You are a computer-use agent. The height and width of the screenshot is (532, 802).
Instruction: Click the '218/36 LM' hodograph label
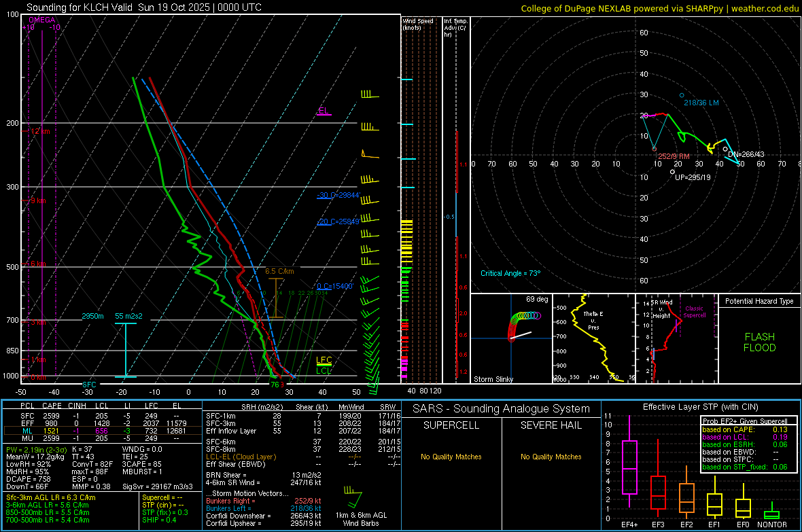701,103
